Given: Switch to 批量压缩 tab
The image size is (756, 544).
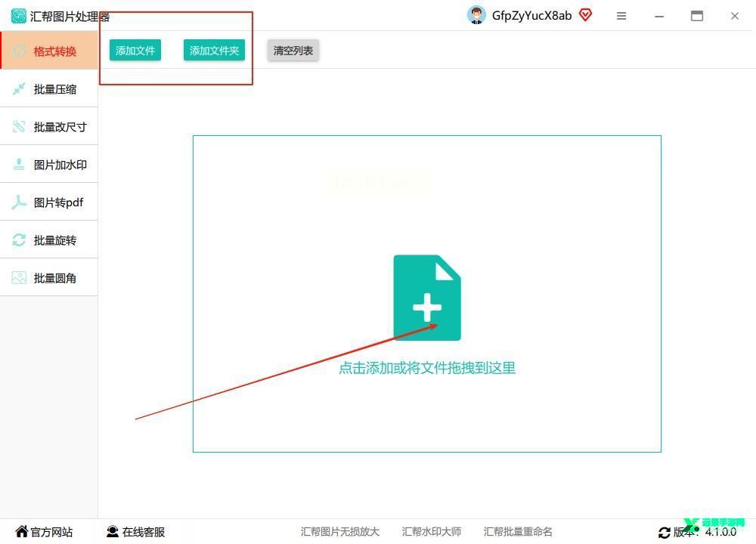Looking at the screenshot, I should 49,88.
